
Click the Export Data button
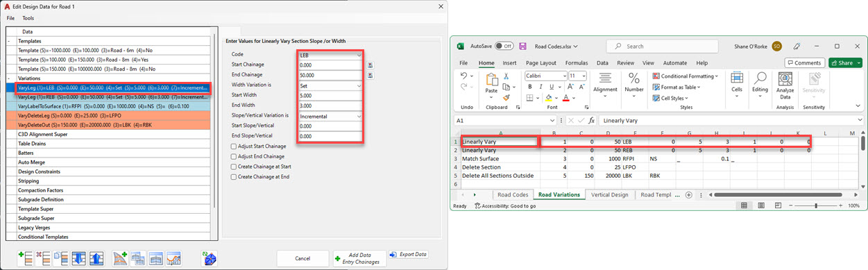[408, 255]
